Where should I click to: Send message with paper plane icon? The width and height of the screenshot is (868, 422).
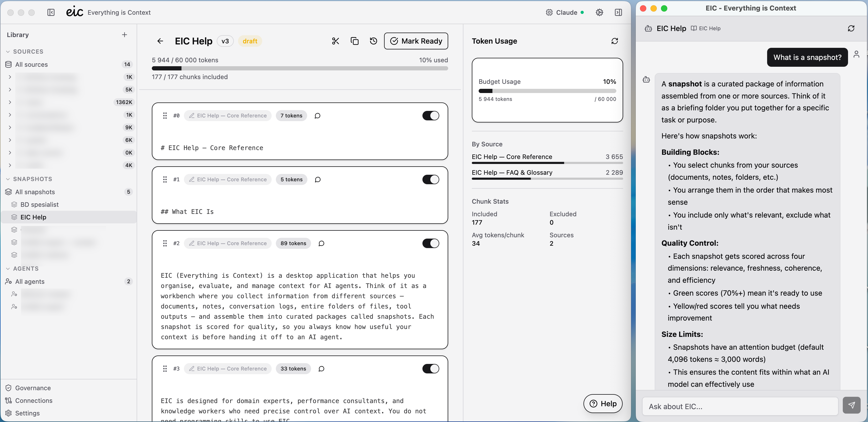[851, 405]
